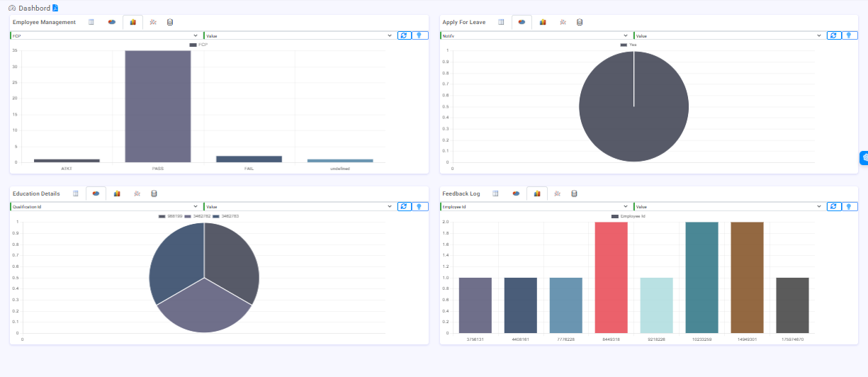Click the database icon in Education Details
This screenshot has height=377, width=868.
[x=154, y=193]
